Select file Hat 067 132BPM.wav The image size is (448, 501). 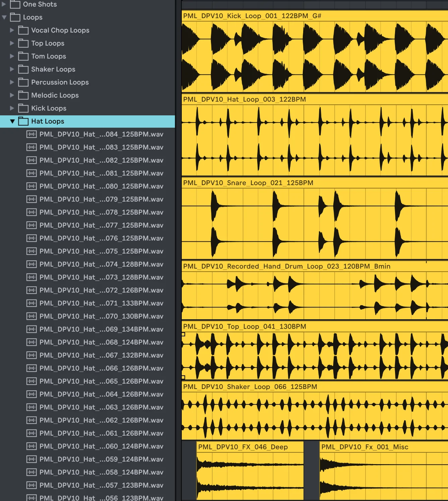tap(101, 355)
